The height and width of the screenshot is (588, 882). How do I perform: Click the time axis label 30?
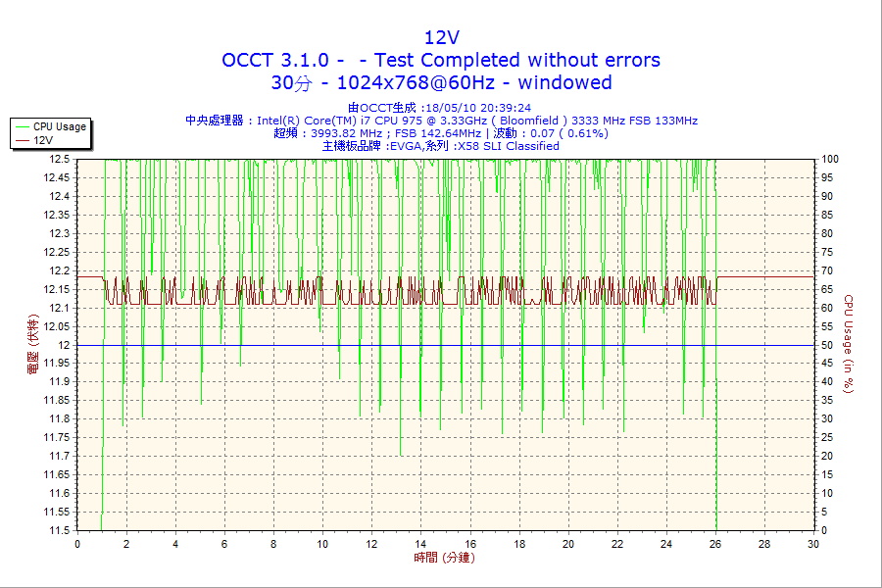pos(812,544)
